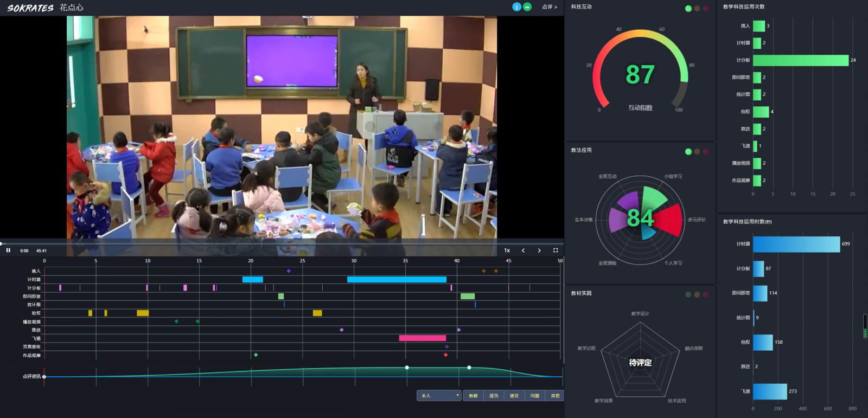Expand the 点评 panel
The height and width of the screenshot is (418, 868).
(x=549, y=7)
